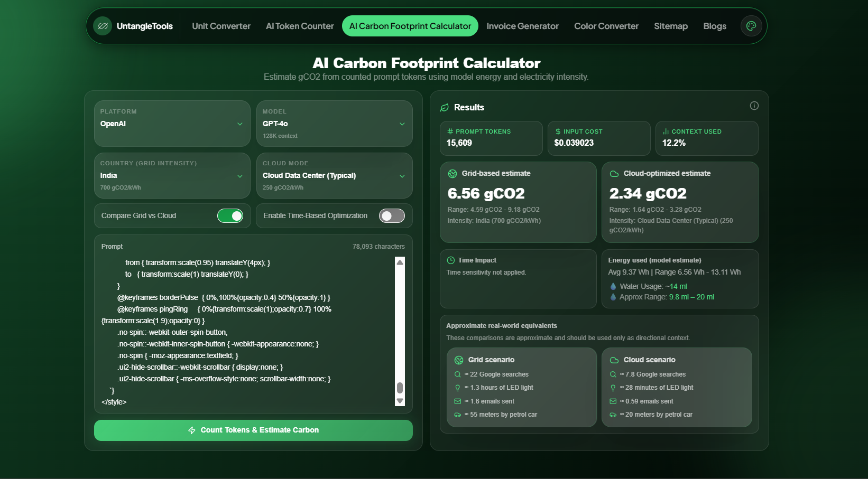The width and height of the screenshot is (868, 479).
Task: Open the Blogs tab
Action: 715,26
